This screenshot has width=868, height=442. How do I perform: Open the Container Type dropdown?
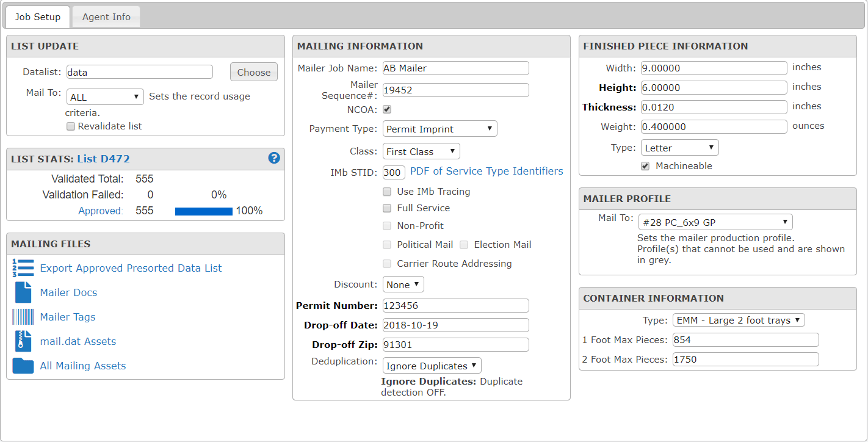[x=739, y=321]
